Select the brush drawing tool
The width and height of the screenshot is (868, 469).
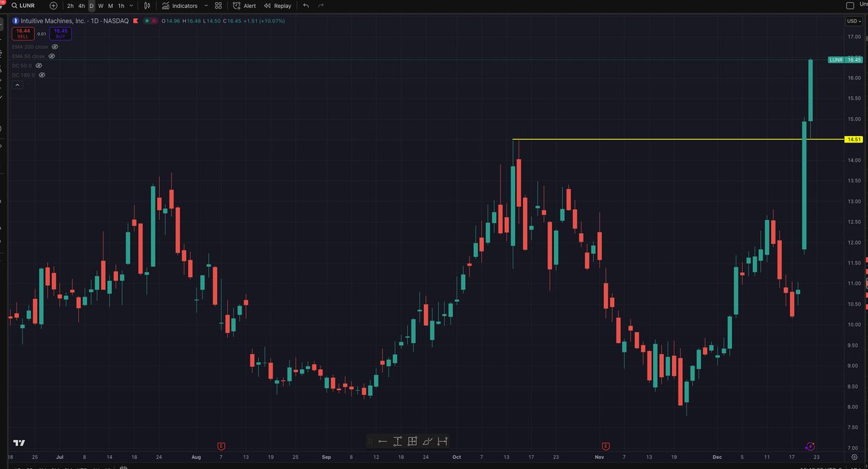[427, 441]
